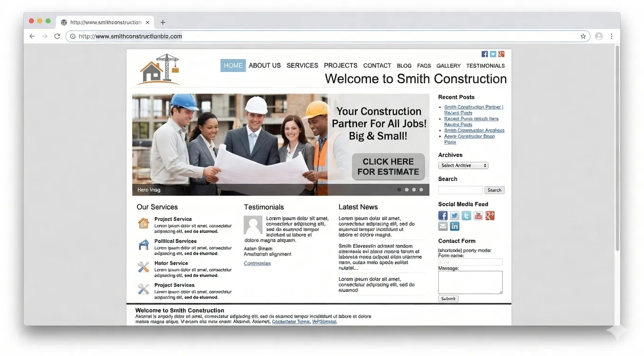Click the YouTube icon in Social Media Feed
This screenshot has width=644, height=356.
pos(478,215)
